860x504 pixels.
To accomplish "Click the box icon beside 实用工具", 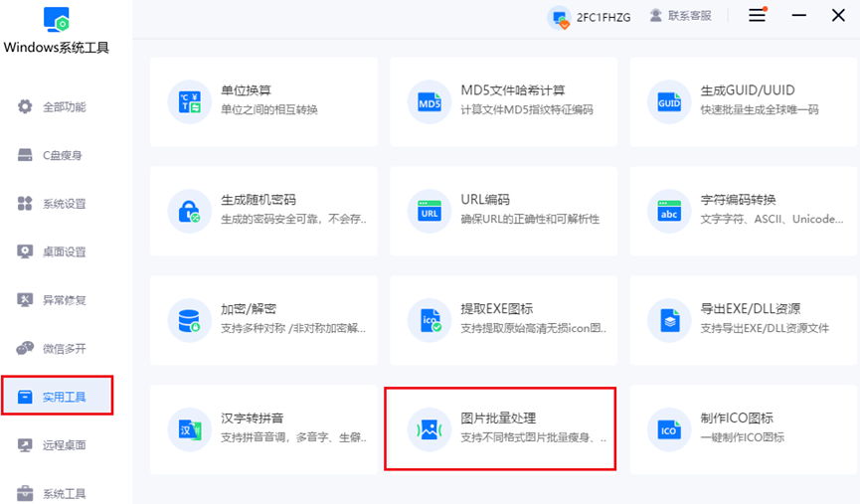I will 25,397.
